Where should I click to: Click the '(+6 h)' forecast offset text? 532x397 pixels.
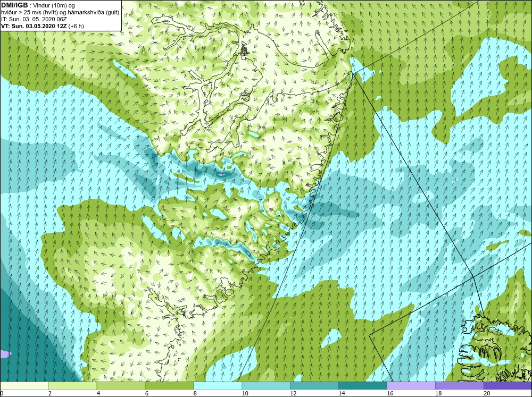tap(76, 26)
